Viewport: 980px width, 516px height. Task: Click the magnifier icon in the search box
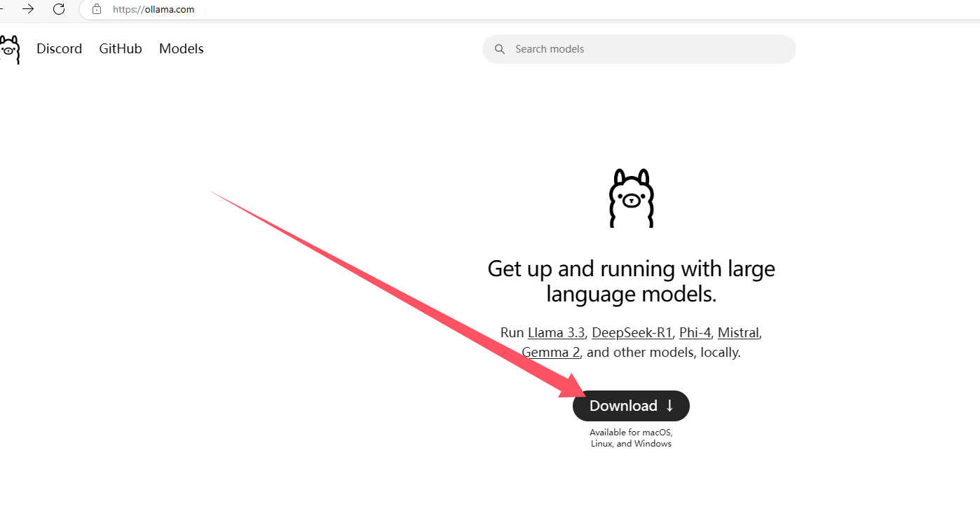(500, 49)
